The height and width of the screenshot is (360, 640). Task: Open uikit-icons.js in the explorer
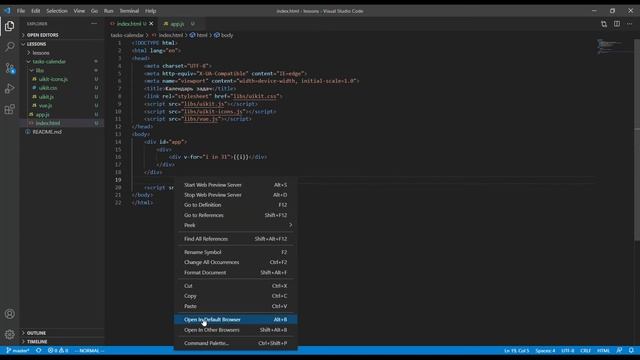tap(53, 79)
